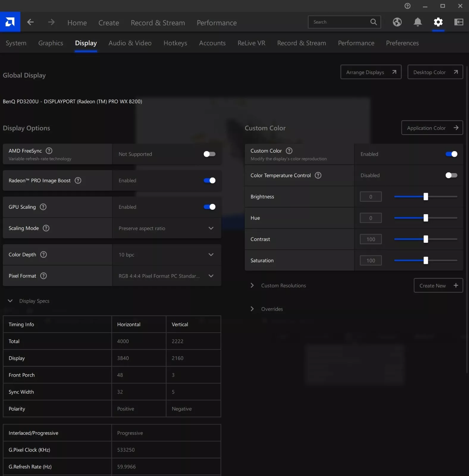469x476 pixels.
Task: Go back with the left arrow
Action: pyautogui.click(x=30, y=22)
